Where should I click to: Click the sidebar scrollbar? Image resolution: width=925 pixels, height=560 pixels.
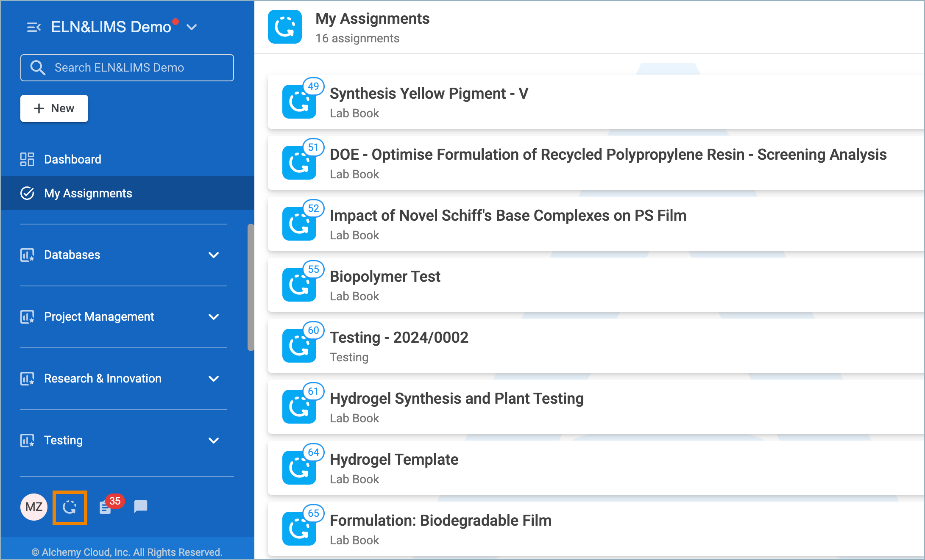click(251, 287)
